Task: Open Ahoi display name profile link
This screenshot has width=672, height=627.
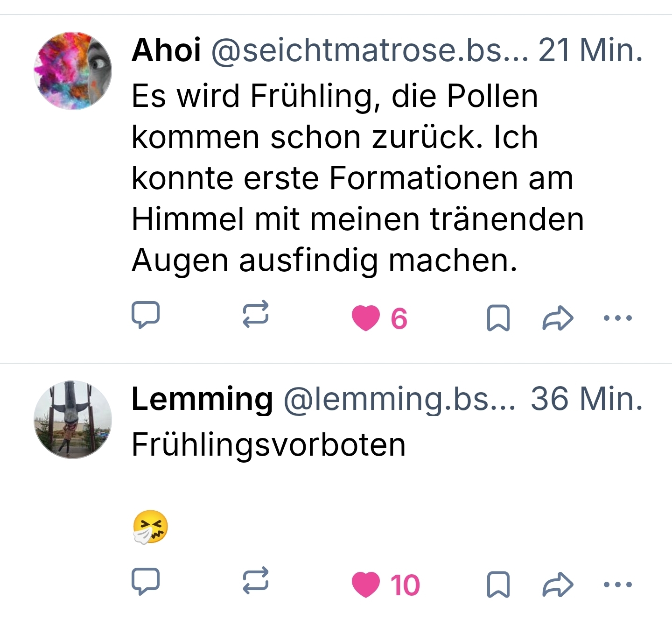Action: tap(166, 50)
